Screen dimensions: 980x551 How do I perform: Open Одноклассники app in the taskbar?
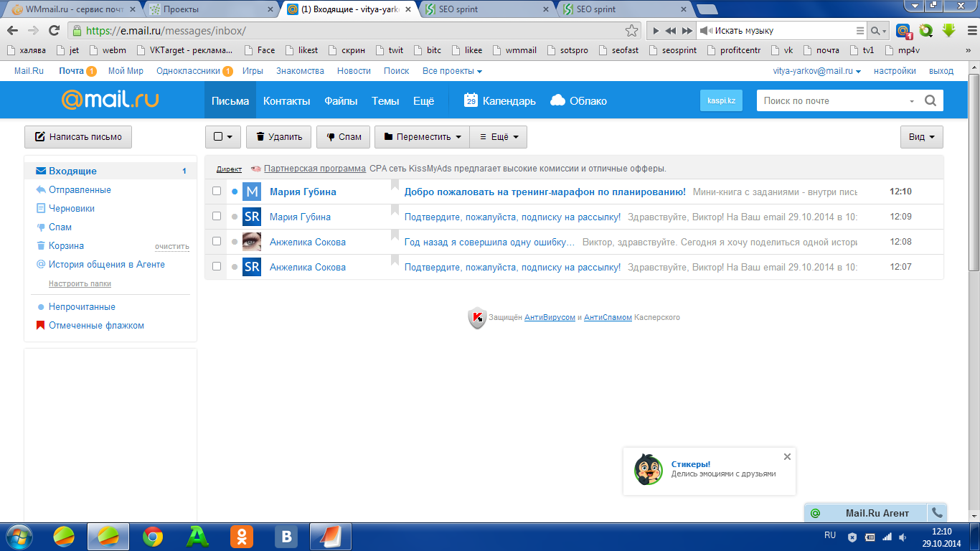(241, 536)
